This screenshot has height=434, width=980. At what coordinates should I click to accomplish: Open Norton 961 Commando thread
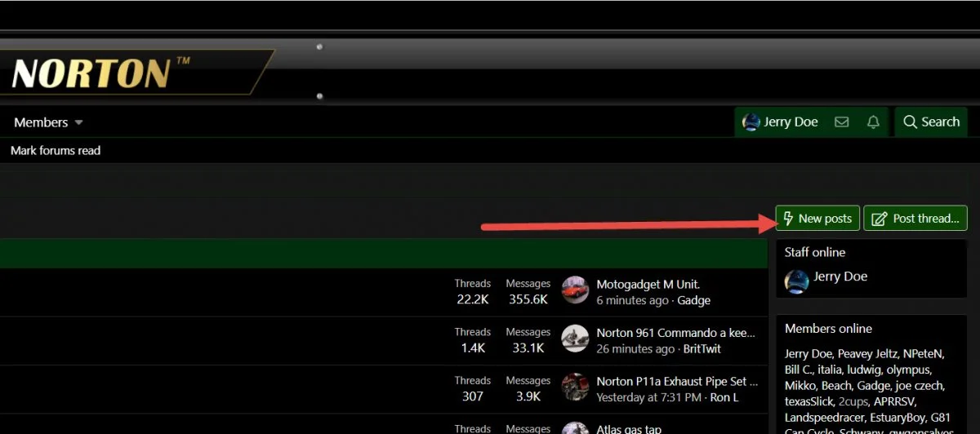(x=677, y=333)
